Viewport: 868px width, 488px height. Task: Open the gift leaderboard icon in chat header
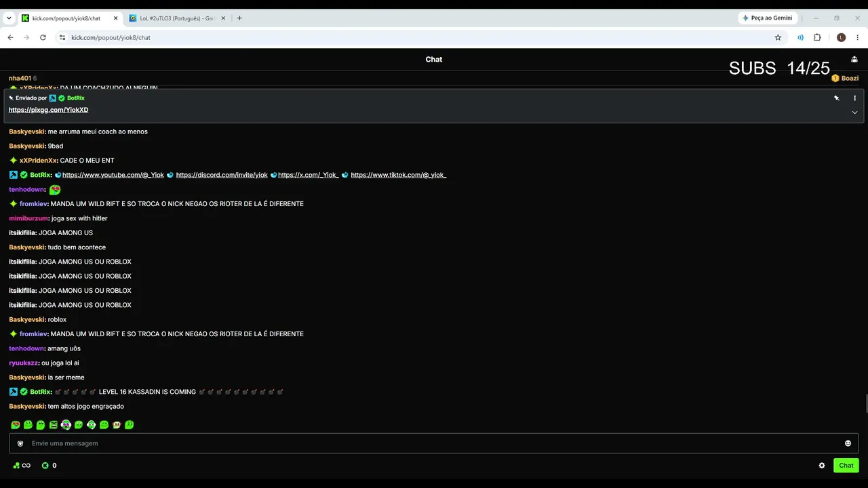tap(854, 59)
